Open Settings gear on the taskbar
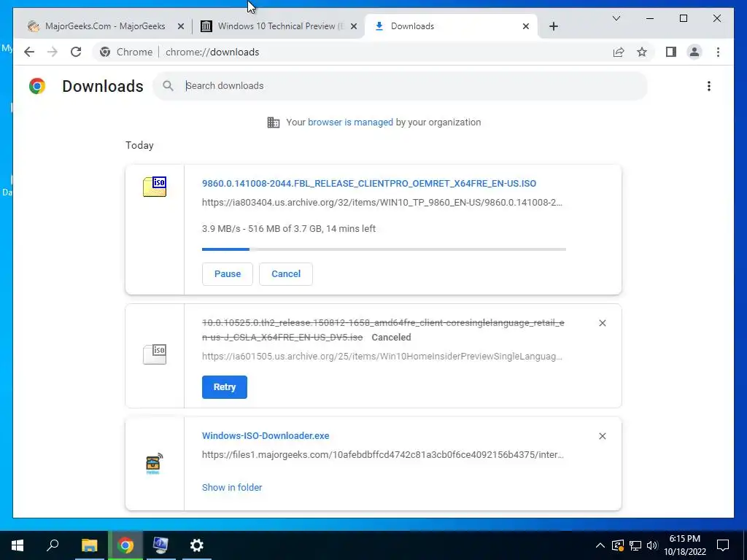This screenshot has width=747, height=560. (197, 545)
